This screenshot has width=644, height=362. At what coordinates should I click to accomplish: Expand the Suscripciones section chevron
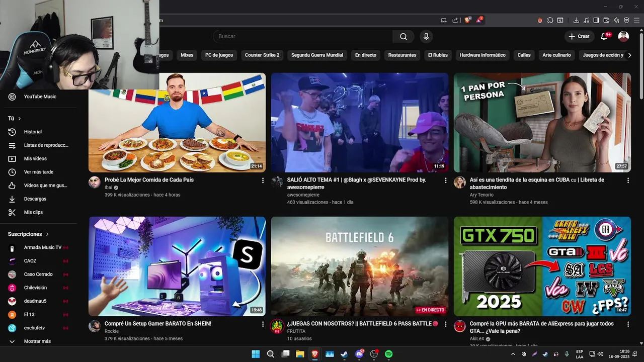[x=48, y=234]
